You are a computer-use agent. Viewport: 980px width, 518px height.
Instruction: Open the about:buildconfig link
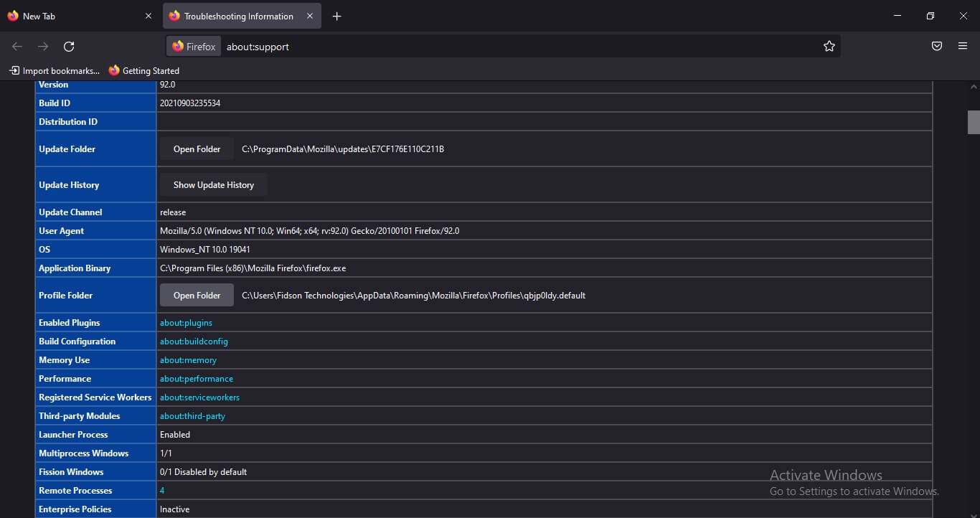pyautogui.click(x=194, y=342)
